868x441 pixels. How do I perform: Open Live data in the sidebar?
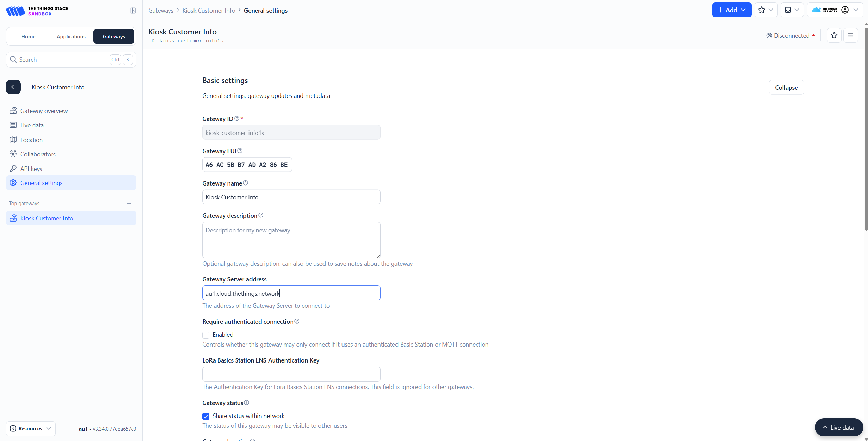point(32,125)
